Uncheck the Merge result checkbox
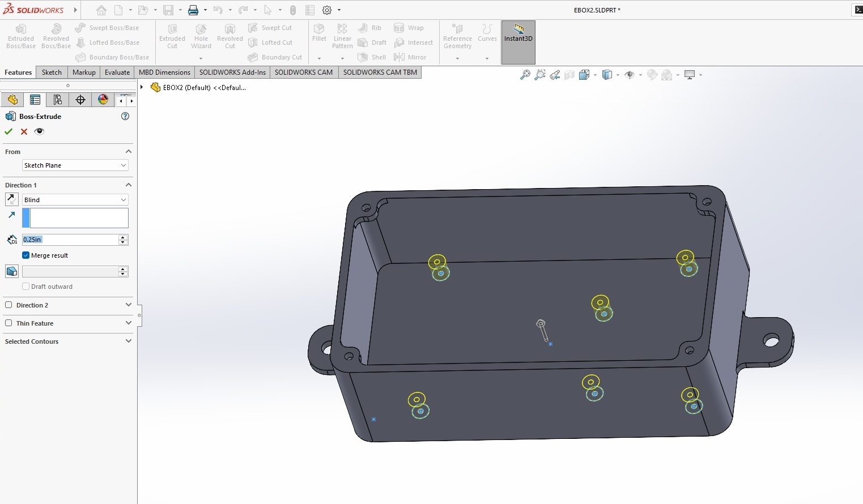Image resolution: width=863 pixels, height=504 pixels. pos(25,255)
